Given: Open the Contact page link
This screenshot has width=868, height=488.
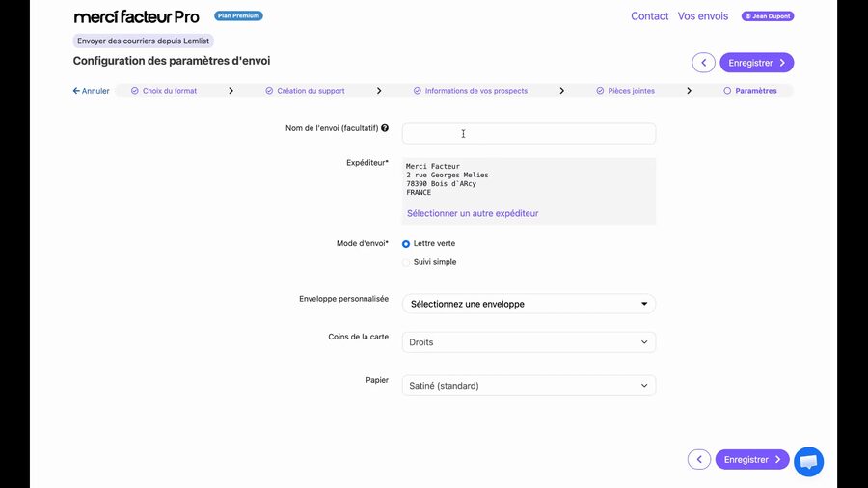Looking at the screenshot, I should 649,16.
